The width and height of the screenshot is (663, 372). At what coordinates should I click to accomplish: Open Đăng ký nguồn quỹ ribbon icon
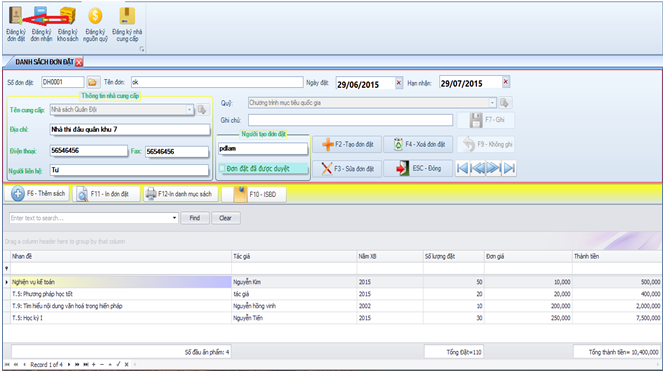click(95, 24)
